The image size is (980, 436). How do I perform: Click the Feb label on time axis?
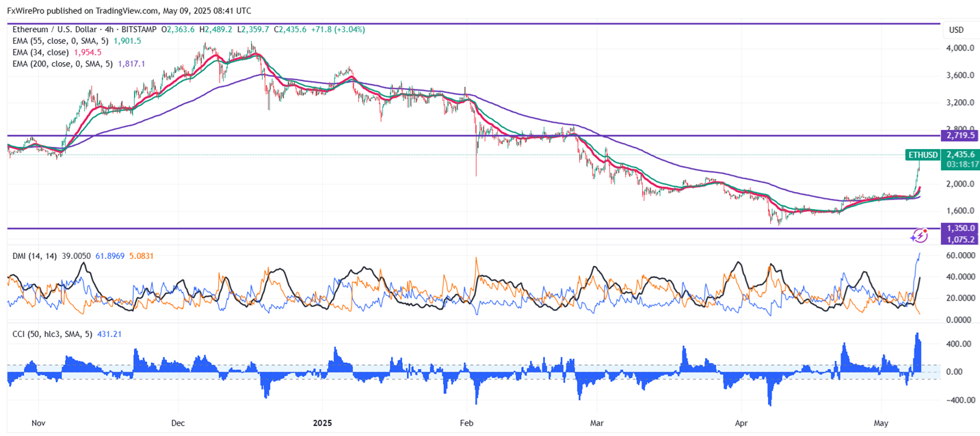(466, 423)
